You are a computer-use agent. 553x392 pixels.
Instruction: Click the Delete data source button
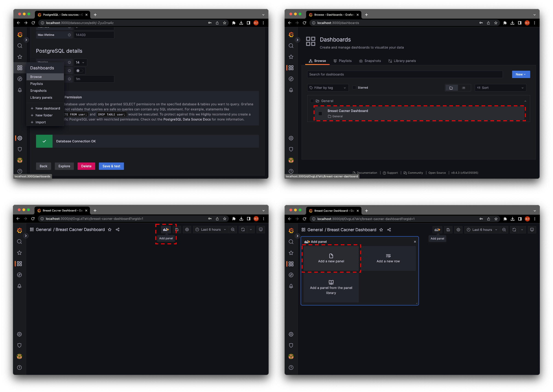pos(86,166)
